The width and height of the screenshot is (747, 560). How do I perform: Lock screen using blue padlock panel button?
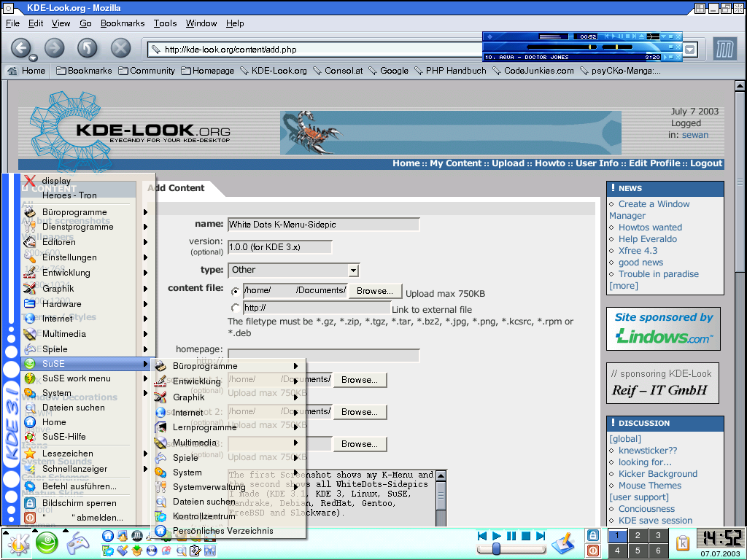[x=592, y=536]
